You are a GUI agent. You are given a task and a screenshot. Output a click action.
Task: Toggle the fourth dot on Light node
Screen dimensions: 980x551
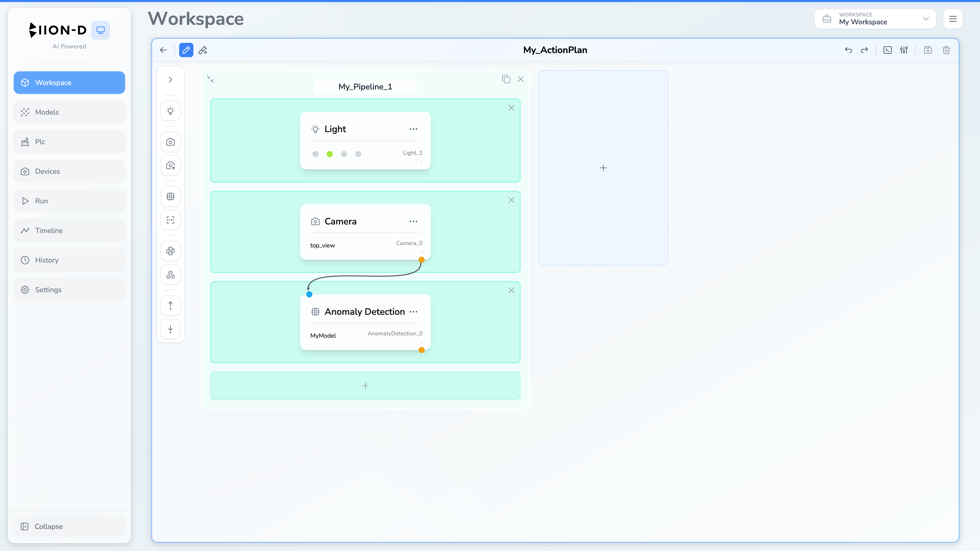[x=358, y=154]
